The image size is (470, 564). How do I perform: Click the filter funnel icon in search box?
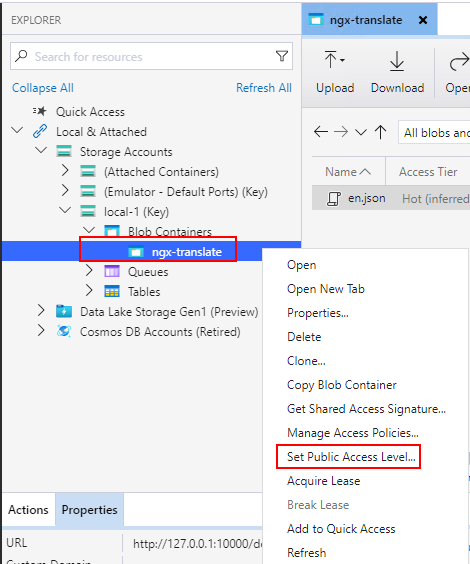[x=282, y=56]
